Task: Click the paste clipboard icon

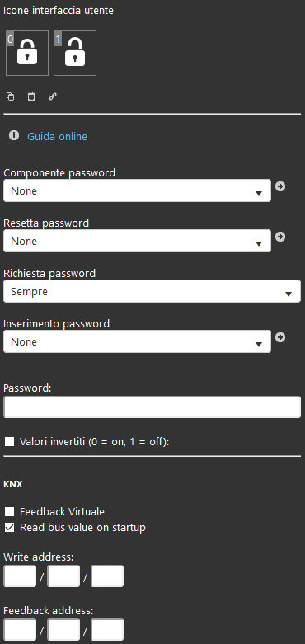Action: coord(31,96)
